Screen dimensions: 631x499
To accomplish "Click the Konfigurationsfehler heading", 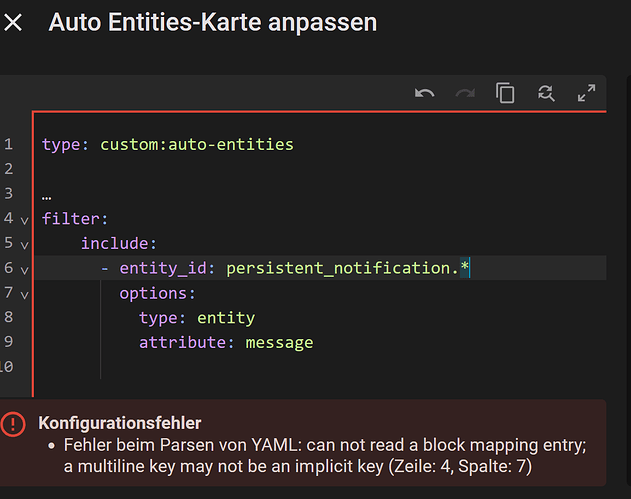I will point(120,423).
